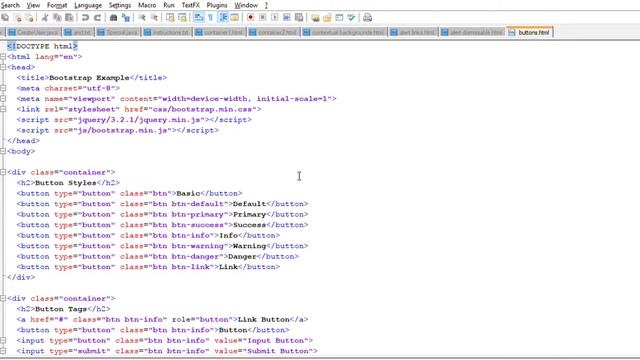Open the Language menu

point(88,5)
